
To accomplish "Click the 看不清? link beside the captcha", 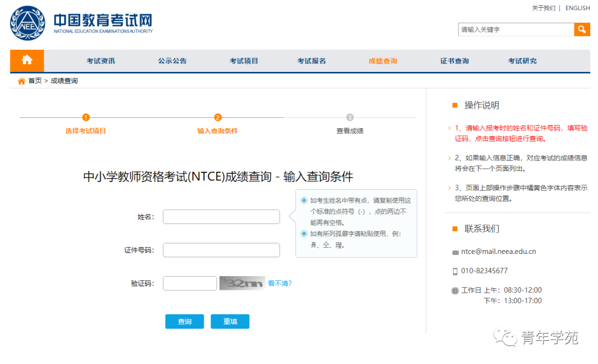I will (x=280, y=283).
